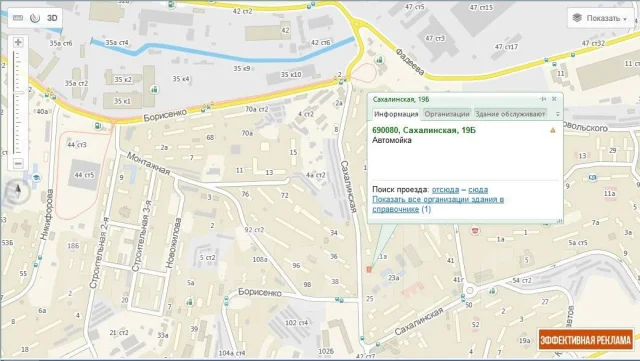Screen dimensions: 640x361
Task: Zoom in with the plus button
Action: click(x=18, y=42)
